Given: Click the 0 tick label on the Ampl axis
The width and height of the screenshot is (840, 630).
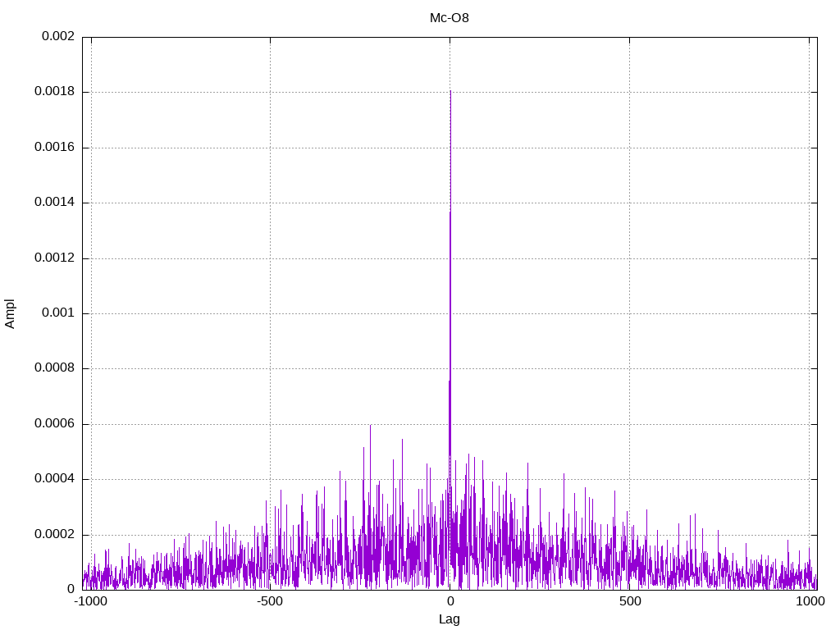Looking at the screenshot, I should pos(71,589).
